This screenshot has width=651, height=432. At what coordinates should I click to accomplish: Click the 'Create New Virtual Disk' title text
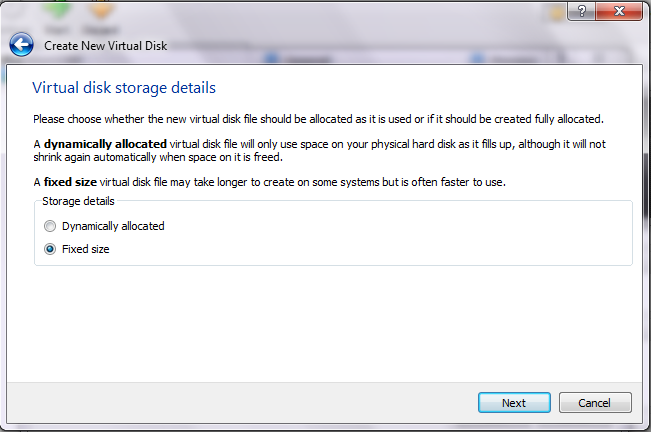coord(106,46)
